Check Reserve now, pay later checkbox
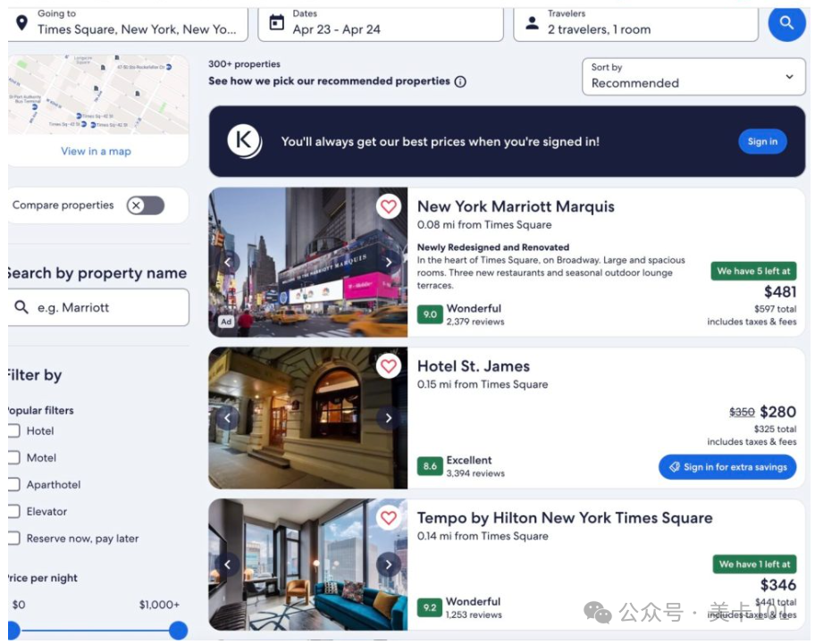The image size is (815, 644). 14,538
